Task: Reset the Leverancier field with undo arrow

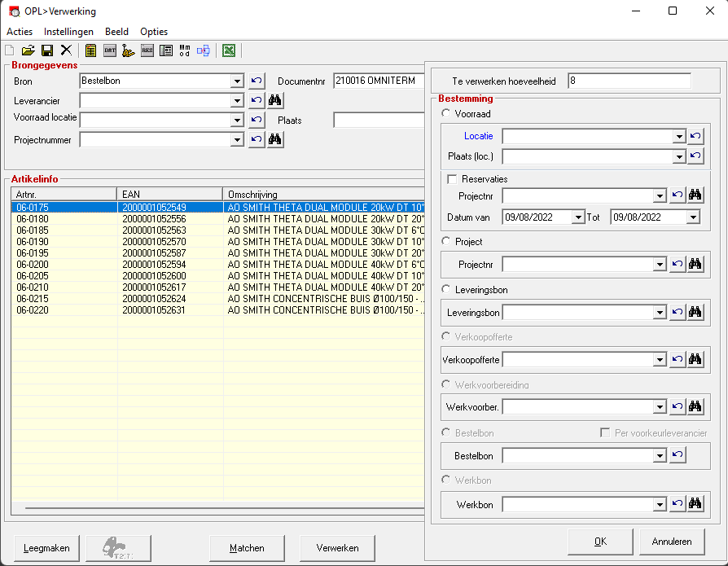Action: tap(257, 100)
